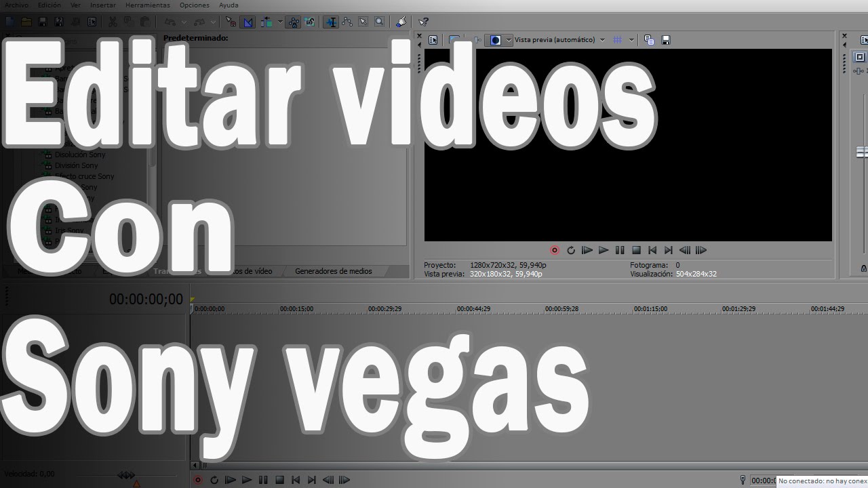Toggle loop playback under preview

pos(571,250)
